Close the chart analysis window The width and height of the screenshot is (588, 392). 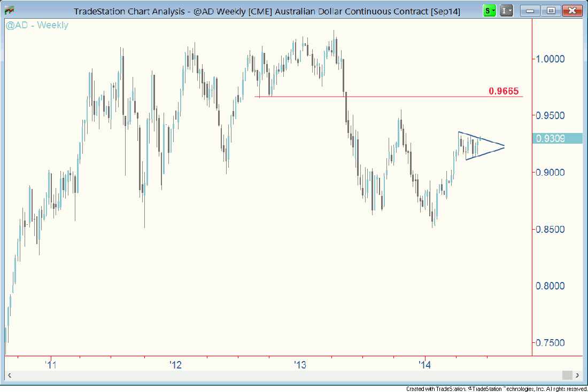tap(572, 10)
